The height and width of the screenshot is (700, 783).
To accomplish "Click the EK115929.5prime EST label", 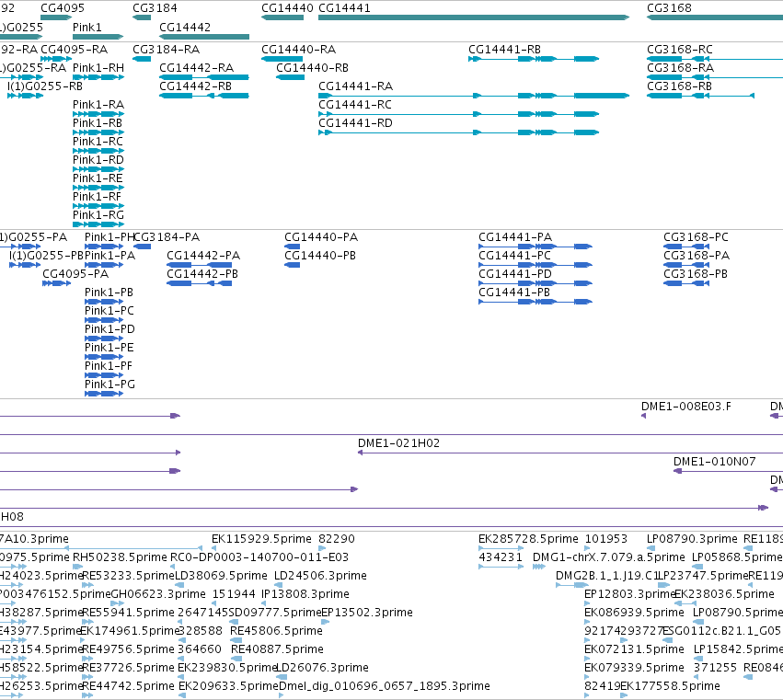I will pyautogui.click(x=261, y=539).
